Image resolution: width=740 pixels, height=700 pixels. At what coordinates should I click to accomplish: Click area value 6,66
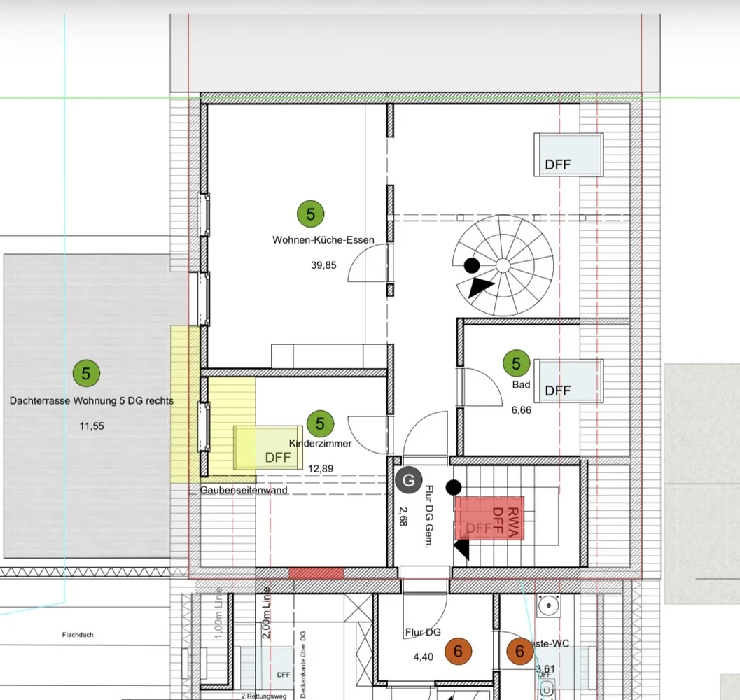tap(522, 410)
